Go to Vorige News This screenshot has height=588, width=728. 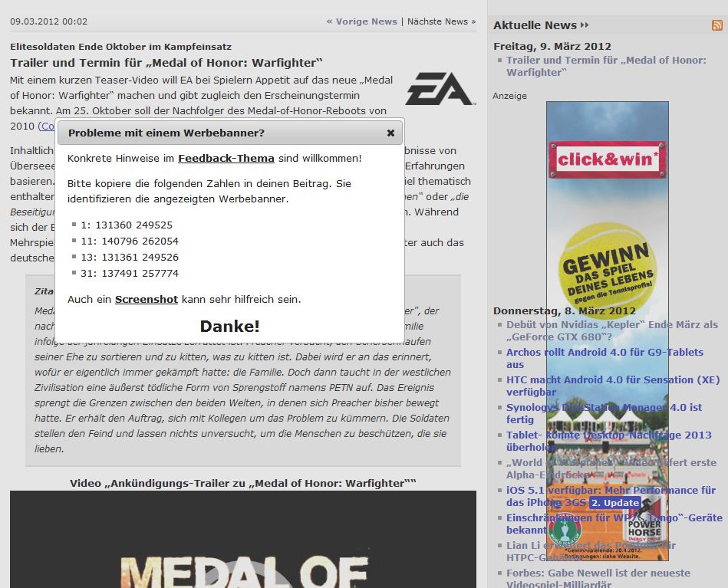point(362,21)
